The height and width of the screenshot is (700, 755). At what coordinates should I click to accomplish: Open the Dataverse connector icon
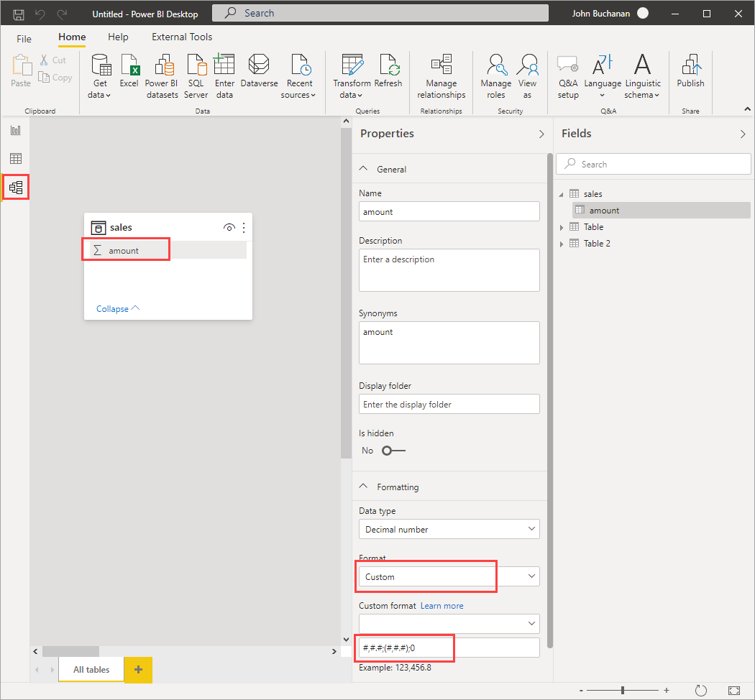[259, 65]
